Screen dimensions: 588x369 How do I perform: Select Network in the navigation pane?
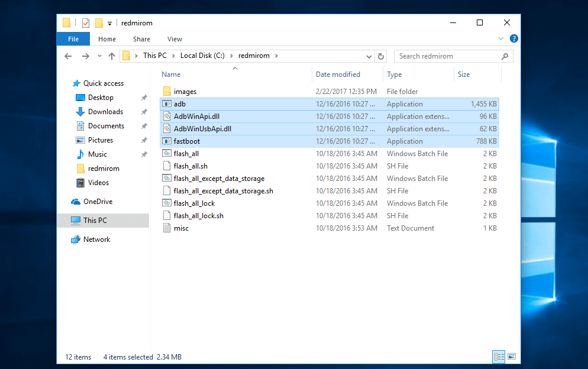(x=97, y=239)
